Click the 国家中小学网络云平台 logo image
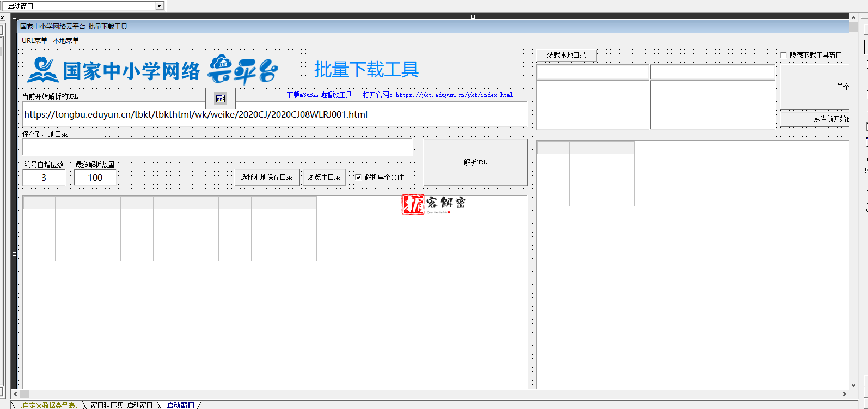The image size is (868, 409). pyautogui.click(x=152, y=70)
